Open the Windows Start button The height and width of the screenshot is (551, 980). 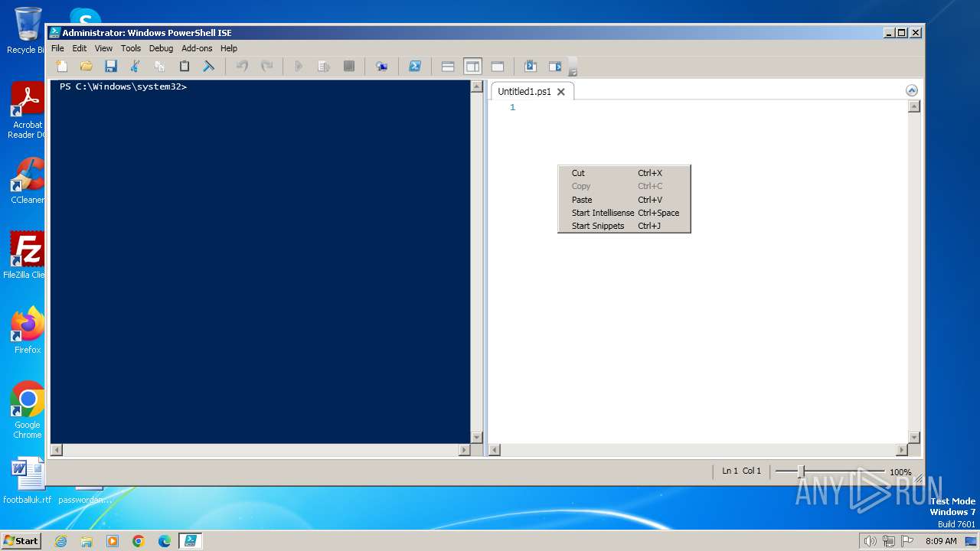click(x=21, y=540)
